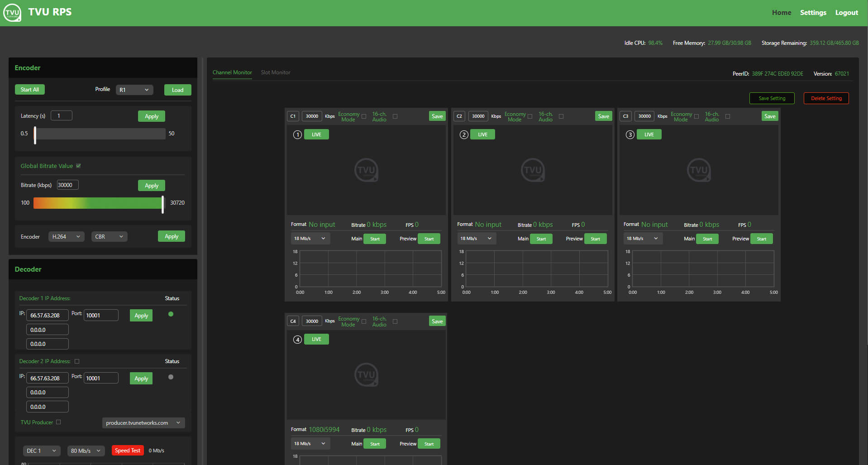
Task: Open channel 1 18 Mb/s dropdown
Action: (310, 238)
